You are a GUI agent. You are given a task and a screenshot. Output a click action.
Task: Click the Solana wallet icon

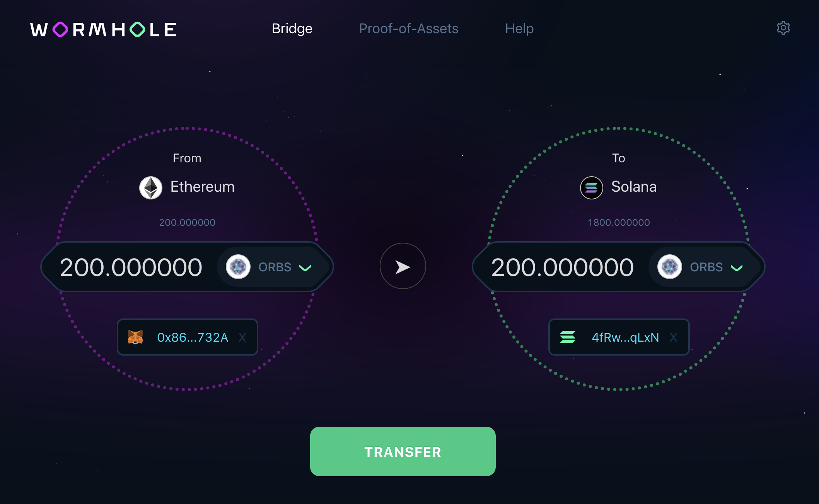pos(568,337)
